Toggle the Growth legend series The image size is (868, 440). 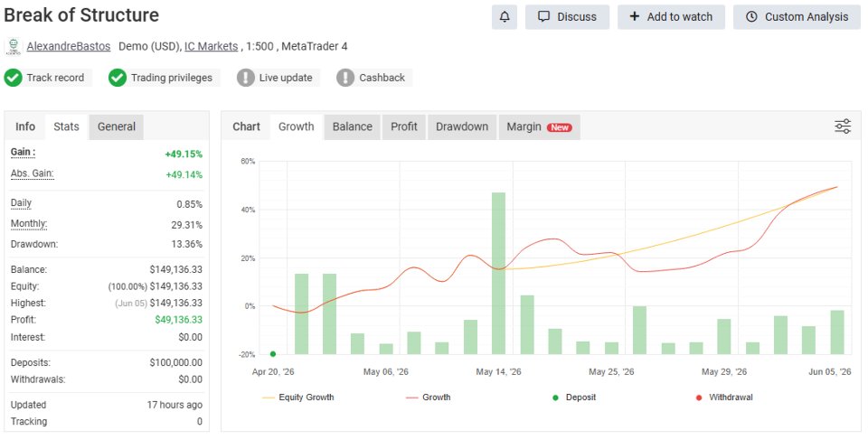coord(428,398)
